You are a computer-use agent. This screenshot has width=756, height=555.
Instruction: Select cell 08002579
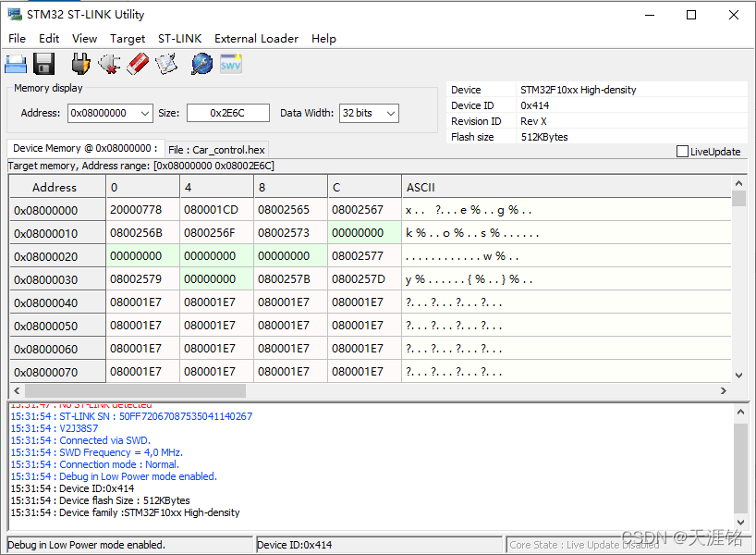(142, 279)
